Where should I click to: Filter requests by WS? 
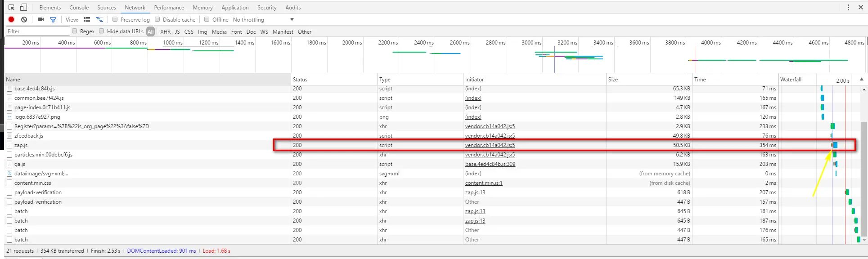[264, 32]
